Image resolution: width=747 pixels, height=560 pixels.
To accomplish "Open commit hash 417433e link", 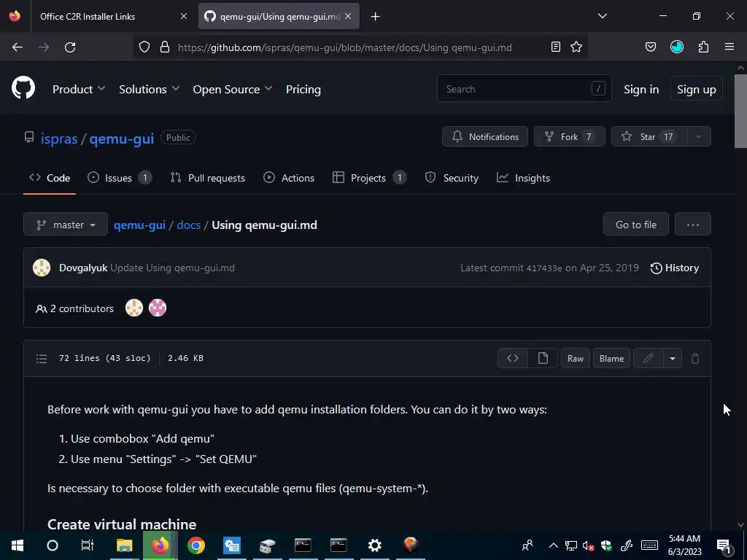I will 544,268.
